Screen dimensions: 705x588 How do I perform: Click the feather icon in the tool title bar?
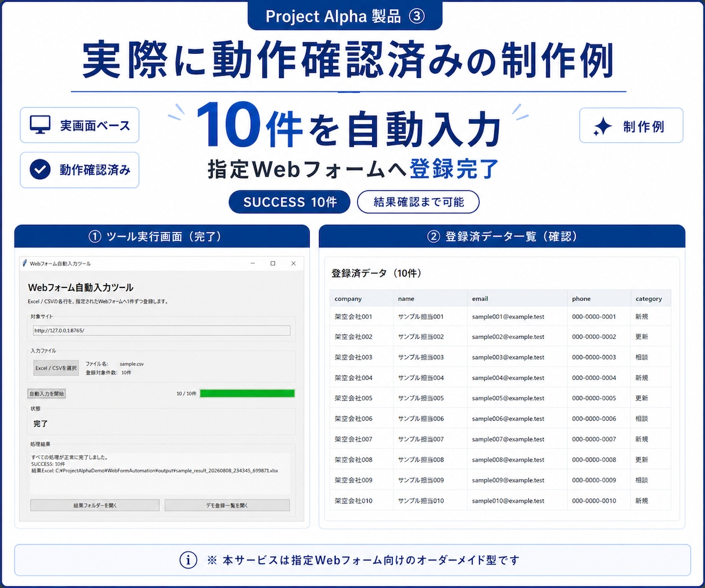pyautogui.click(x=24, y=263)
